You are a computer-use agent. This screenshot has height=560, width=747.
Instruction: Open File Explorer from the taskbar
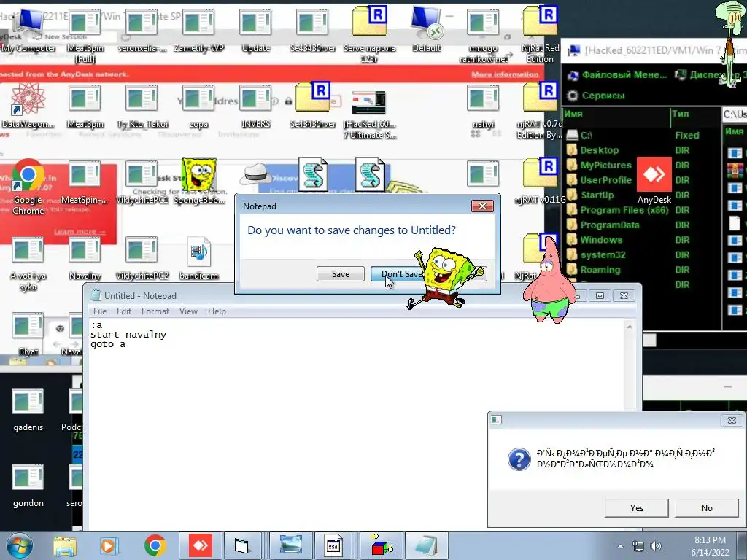pyautogui.click(x=65, y=545)
